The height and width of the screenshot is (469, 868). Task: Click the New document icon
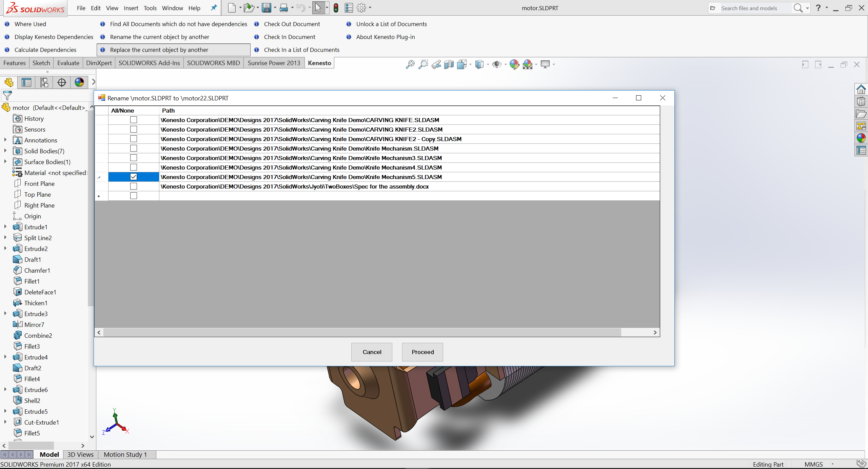click(x=232, y=7)
